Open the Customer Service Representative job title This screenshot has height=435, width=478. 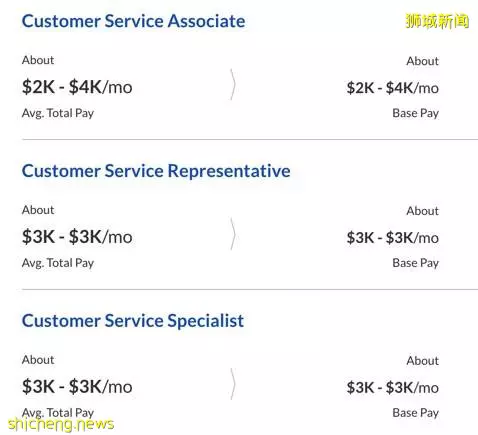[156, 171]
